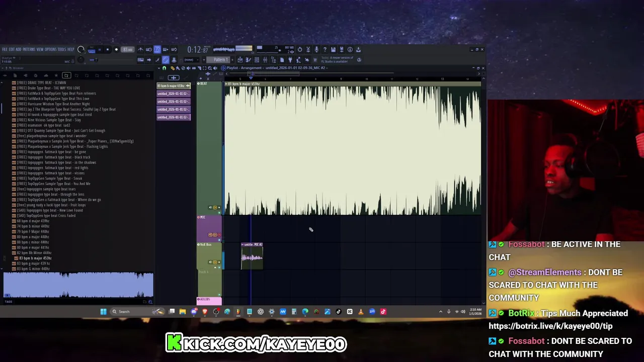Open the FILE menu

(5, 49)
